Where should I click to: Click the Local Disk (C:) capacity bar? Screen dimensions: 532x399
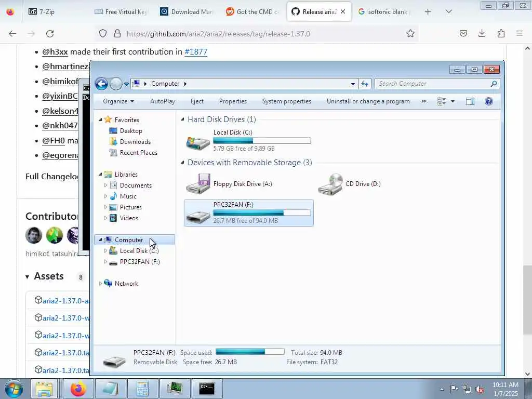tap(262, 140)
